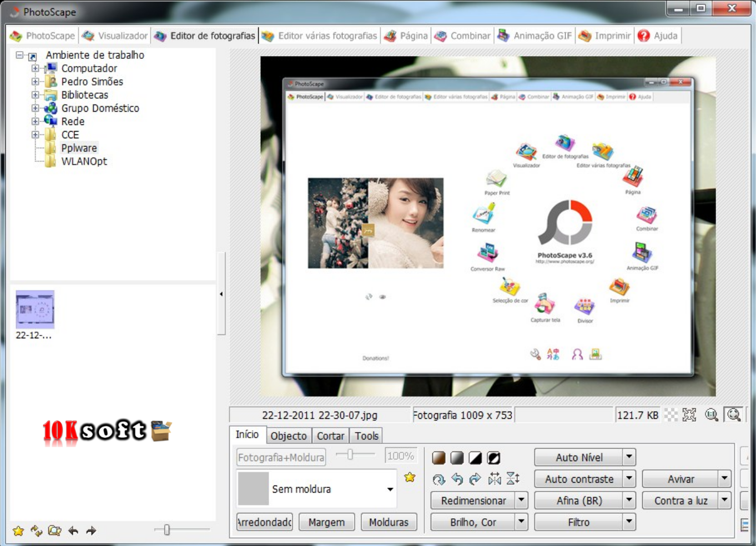The image size is (756, 546).
Task: Flip the photo vertically
Action: pos(513,479)
